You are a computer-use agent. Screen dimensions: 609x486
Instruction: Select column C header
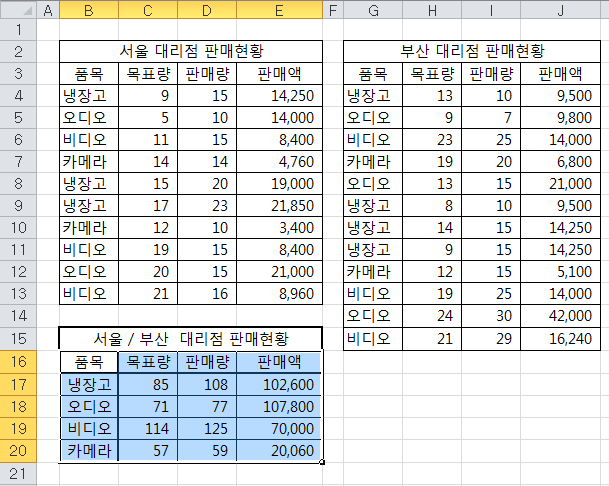[x=148, y=9]
